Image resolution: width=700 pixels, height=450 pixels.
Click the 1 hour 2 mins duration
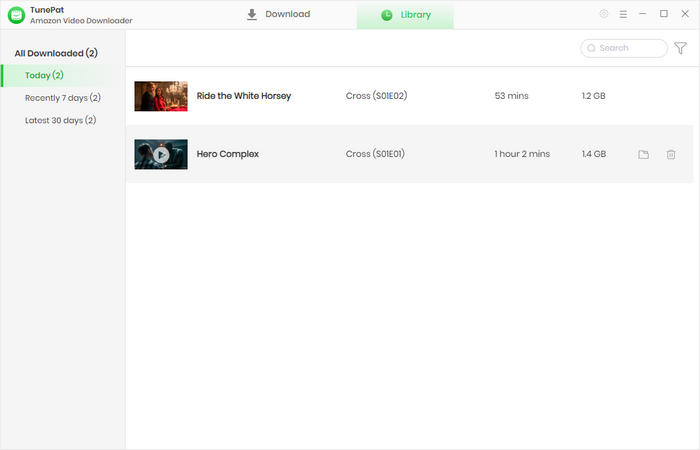[x=522, y=154]
